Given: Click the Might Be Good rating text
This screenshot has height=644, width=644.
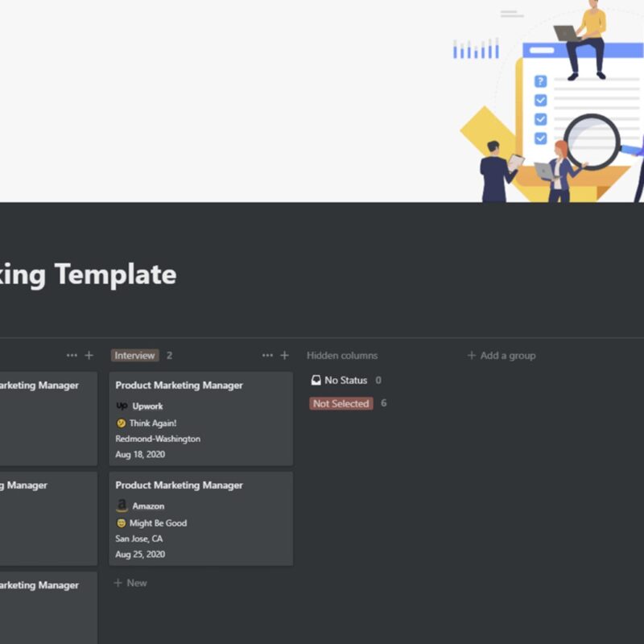Looking at the screenshot, I should tap(158, 522).
